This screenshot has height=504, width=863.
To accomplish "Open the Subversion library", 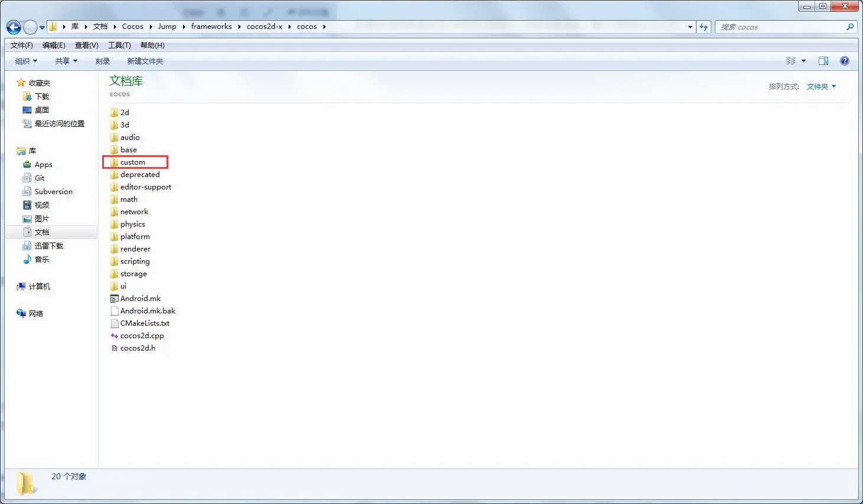I will point(47,191).
